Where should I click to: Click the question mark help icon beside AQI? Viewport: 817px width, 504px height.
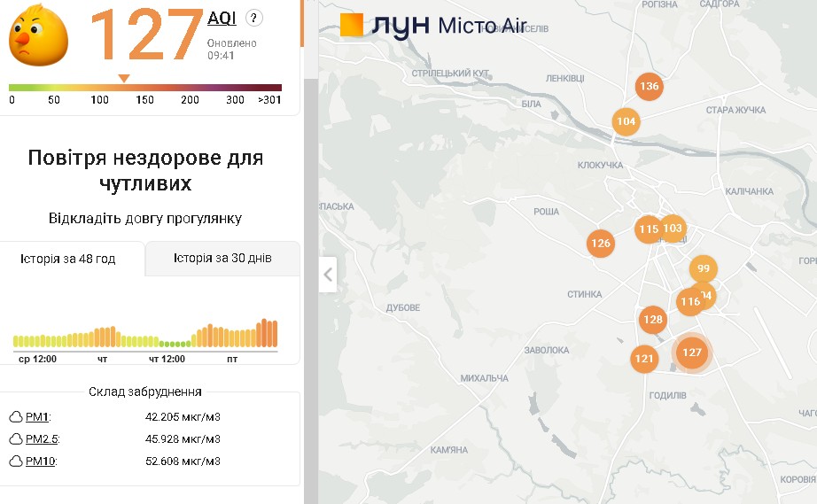tap(254, 18)
